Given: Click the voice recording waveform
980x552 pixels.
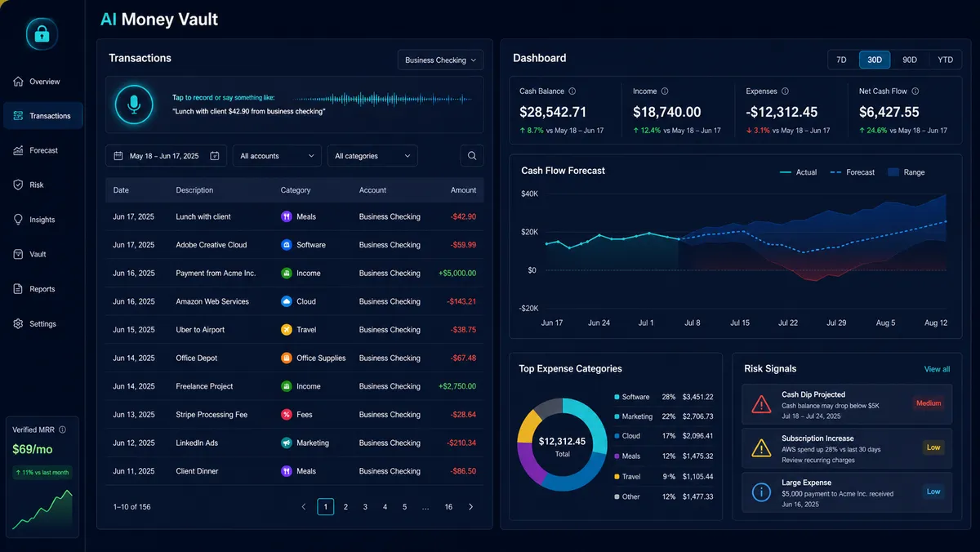Looking at the screenshot, I should 381,99.
